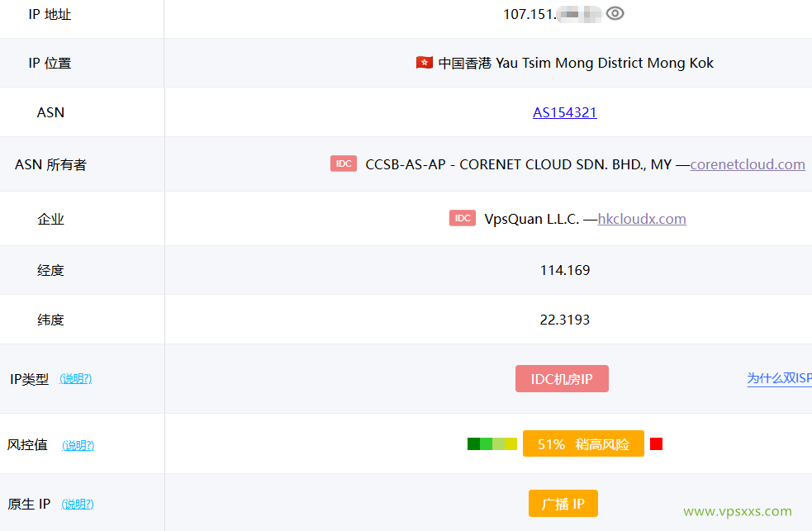This screenshot has width=812, height=531.
Task: Select the longitude value 114.169
Action: coord(564,270)
